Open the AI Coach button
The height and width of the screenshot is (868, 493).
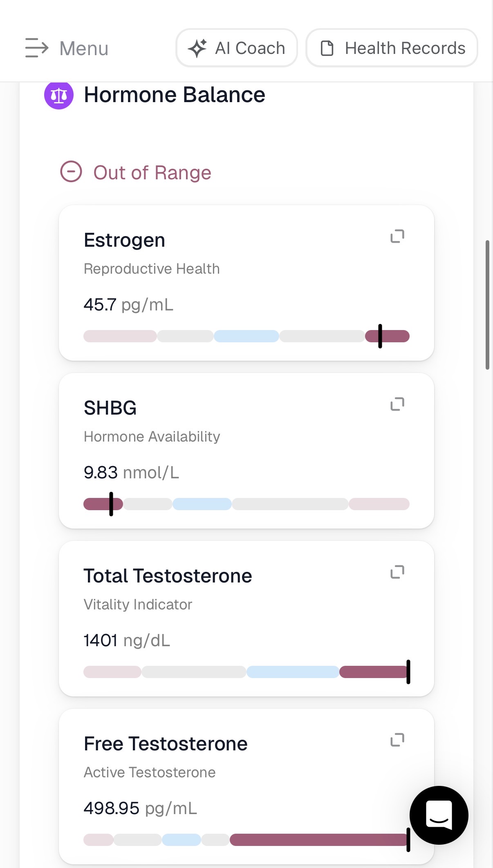(237, 48)
